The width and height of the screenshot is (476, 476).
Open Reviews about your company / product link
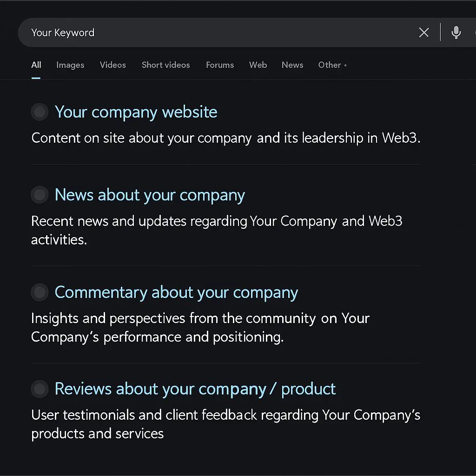[195, 389]
